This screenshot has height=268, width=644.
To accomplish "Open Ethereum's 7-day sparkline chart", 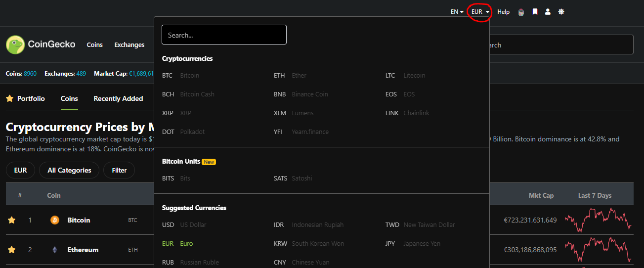I will [x=598, y=250].
